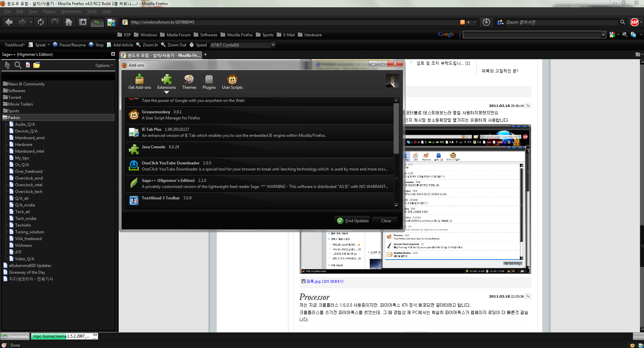Open the Tools menu
644x348 pixels.
point(92,11)
